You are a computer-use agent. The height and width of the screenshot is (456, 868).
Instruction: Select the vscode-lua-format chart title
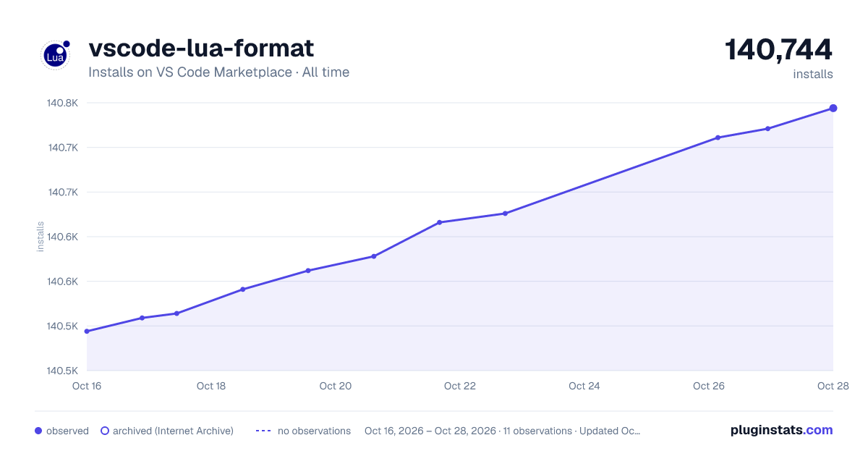(x=201, y=48)
